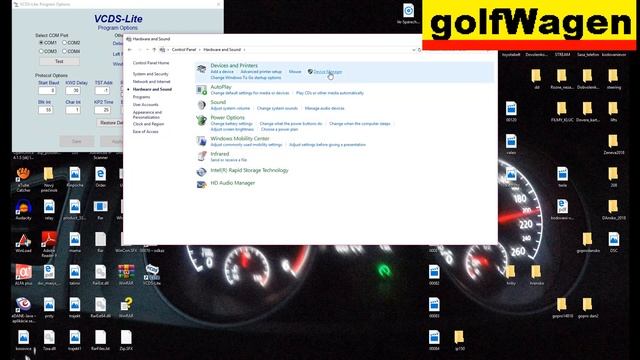The image size is (640, 360).
Task: Open the Intel Rapid Storage Technology icon
Action: 201,172
